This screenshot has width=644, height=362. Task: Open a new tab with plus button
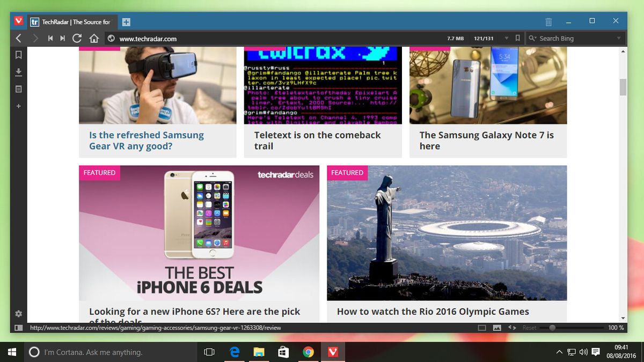coord(126,22)
